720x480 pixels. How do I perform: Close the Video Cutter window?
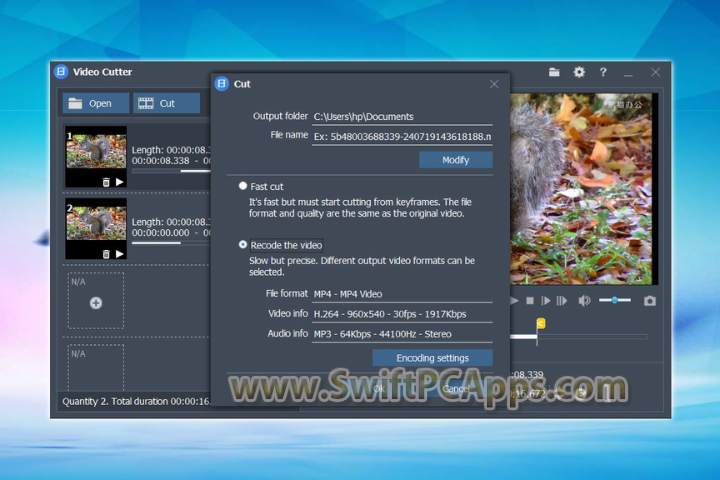[x=655, y=72]
